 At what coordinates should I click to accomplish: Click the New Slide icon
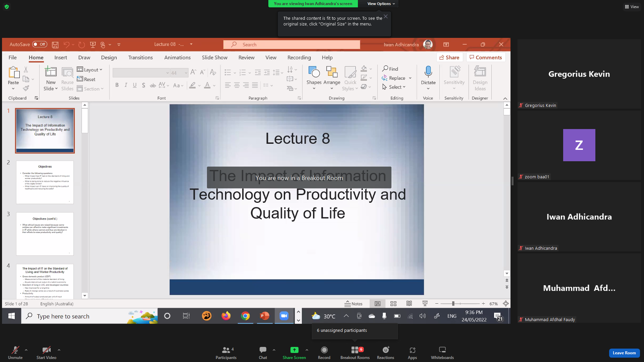(x=51, y=72)
